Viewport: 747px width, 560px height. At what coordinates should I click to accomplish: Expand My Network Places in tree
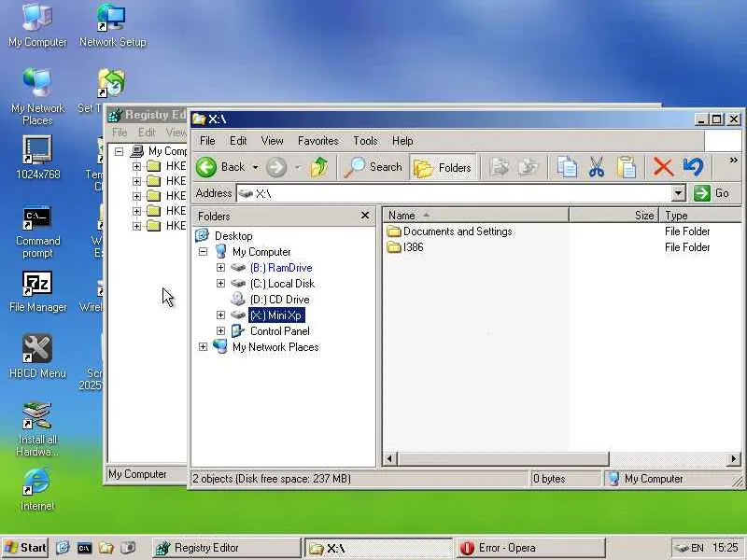click(x=203, y=346)
